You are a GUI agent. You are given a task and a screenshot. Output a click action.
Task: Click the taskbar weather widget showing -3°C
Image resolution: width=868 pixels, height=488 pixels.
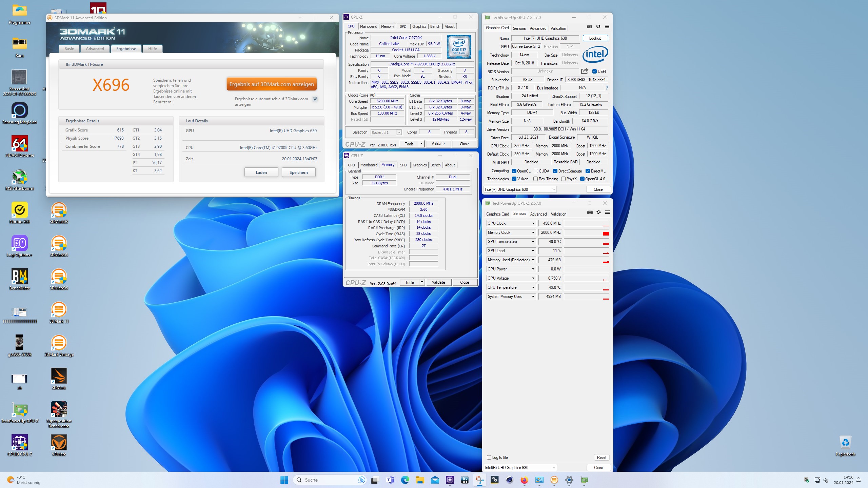[x=24, y=480]
